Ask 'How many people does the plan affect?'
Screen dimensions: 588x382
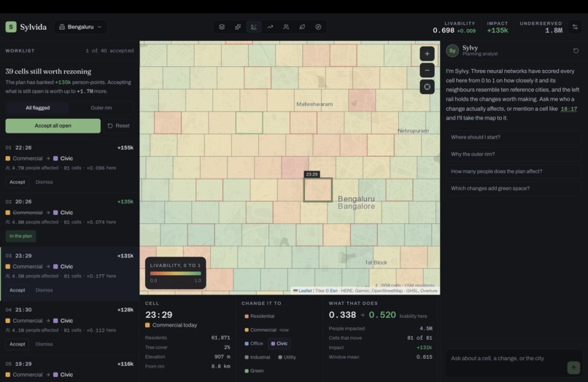pyautogui.click(x=514, y=171)
